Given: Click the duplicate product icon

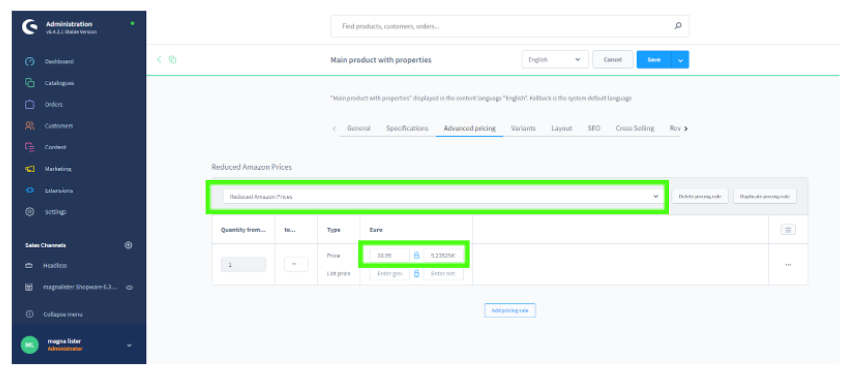Looking at the screenshot, I should pyautogui.click(x=172, y=59).
